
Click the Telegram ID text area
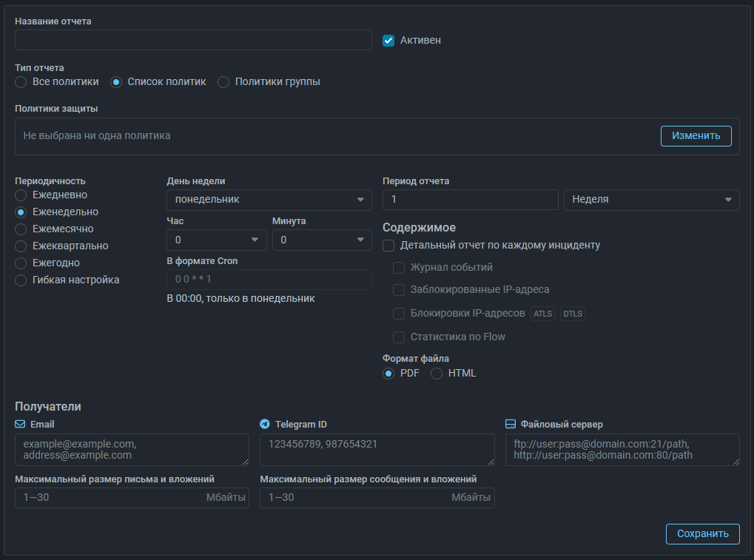point(377,450)
